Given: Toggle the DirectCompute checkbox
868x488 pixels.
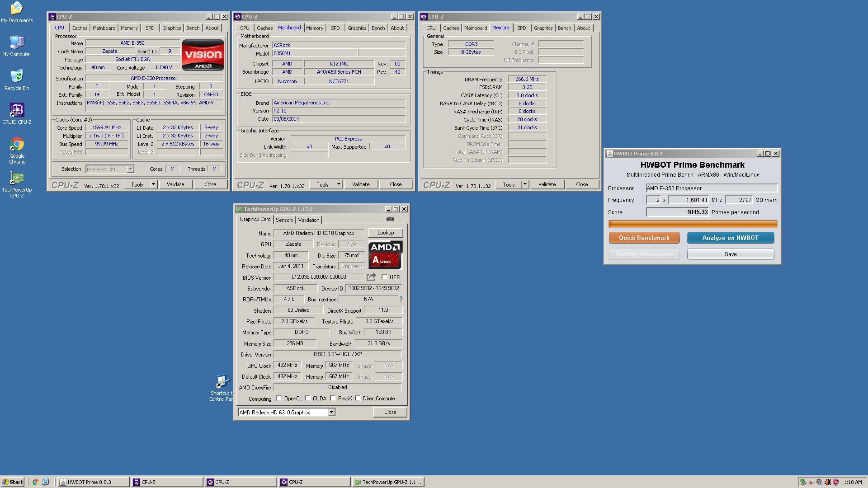Looking at the screenshot, I should tap(358, 399).
